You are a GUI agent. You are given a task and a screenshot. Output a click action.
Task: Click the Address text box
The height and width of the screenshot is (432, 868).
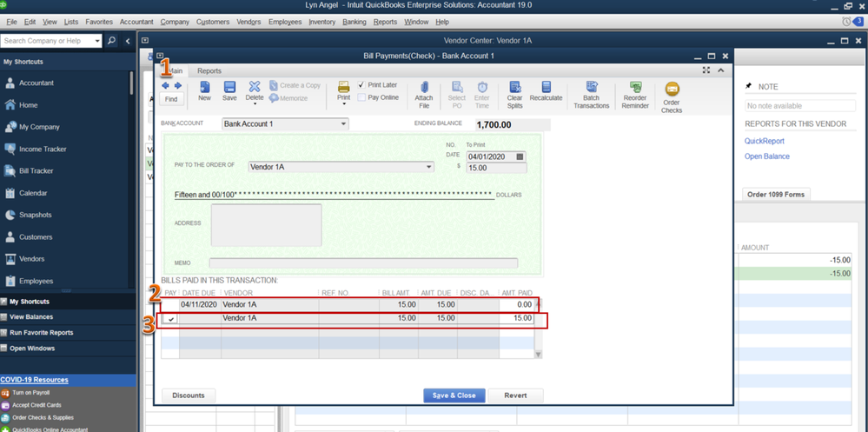[266, 225]
